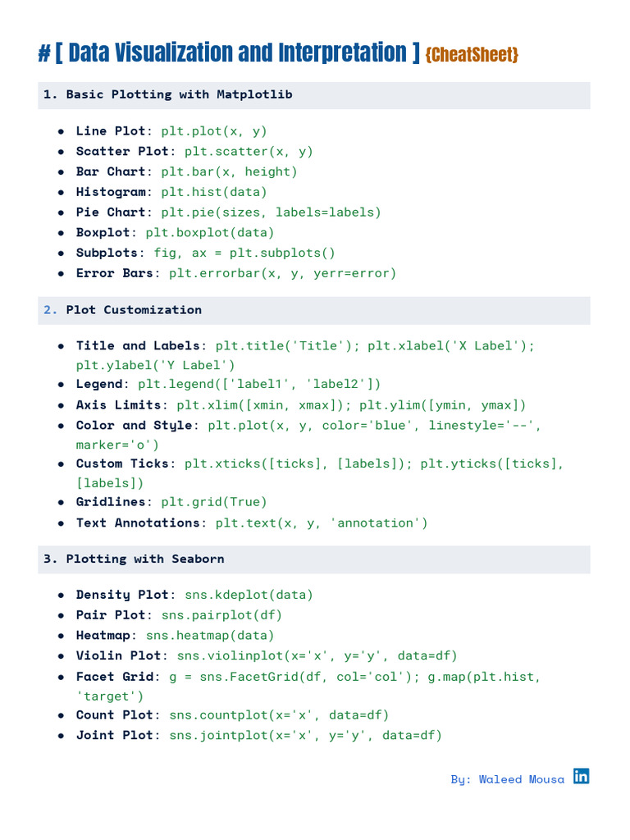Image resolution: width=630 pixels, height=840 pixels.
Task: Click the "Text Annotations" bullet label
Action: pyautogui.click(x=138, y=523)
